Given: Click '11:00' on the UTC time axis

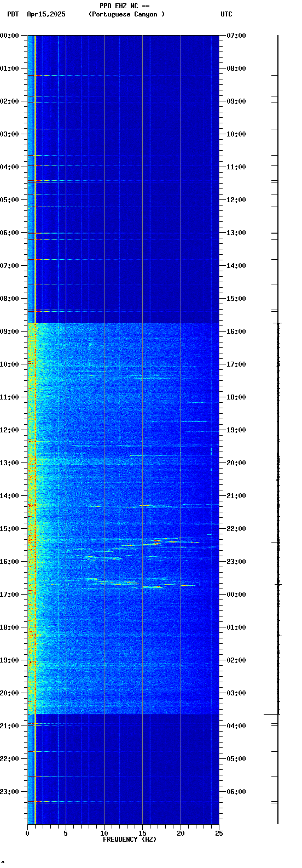Looking at the screenshot, I should [236, 167].
